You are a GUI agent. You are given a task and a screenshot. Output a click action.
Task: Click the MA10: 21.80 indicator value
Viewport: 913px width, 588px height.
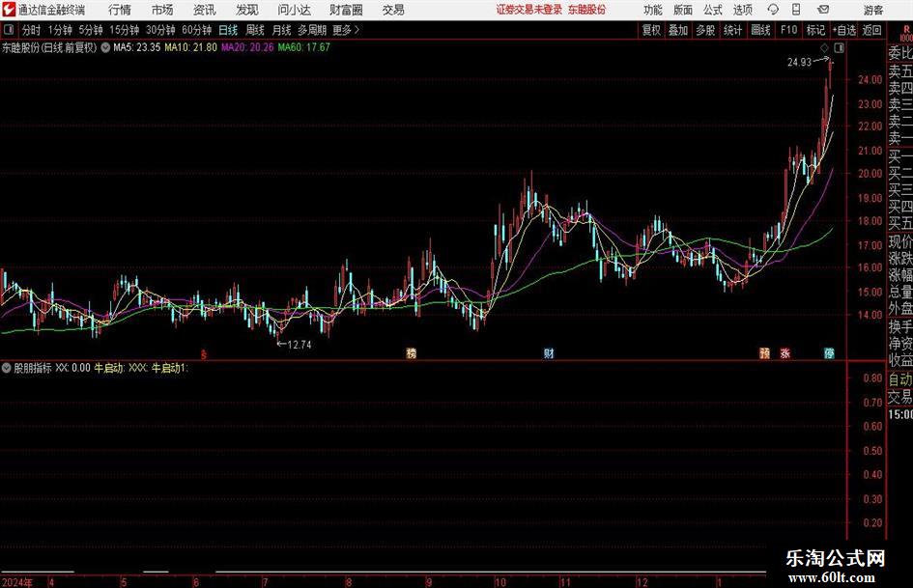click(x=191, y=47)
